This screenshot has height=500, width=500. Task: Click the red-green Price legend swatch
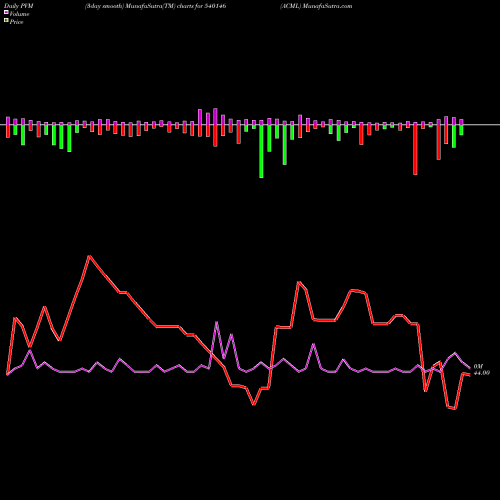point(6,20)
